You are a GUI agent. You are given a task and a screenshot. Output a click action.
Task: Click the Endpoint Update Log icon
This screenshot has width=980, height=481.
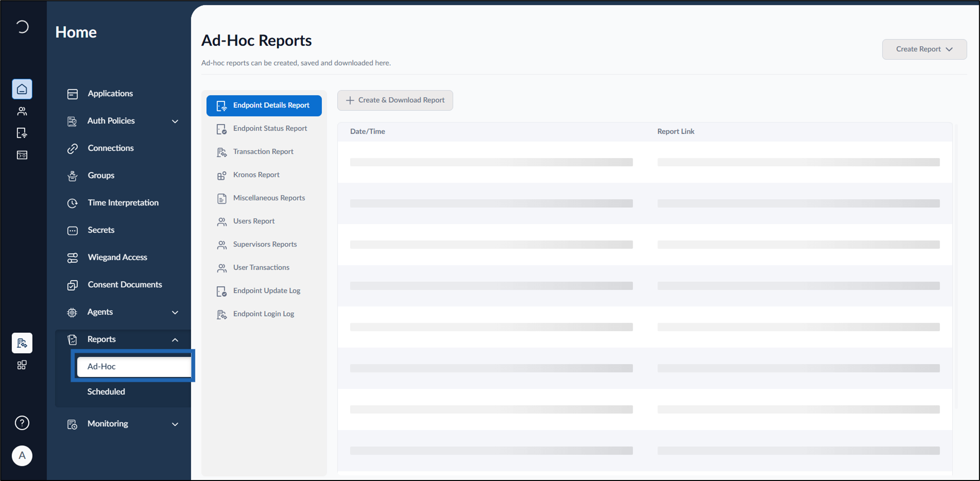222,292
